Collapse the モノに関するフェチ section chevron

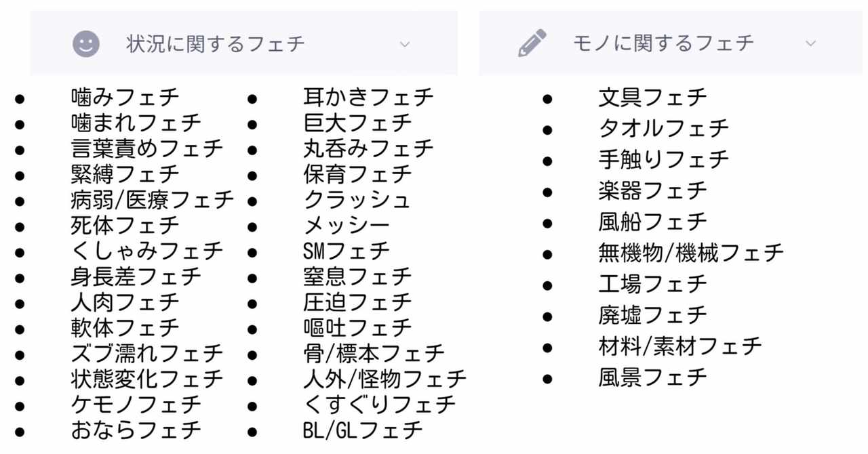coord(810,43)
